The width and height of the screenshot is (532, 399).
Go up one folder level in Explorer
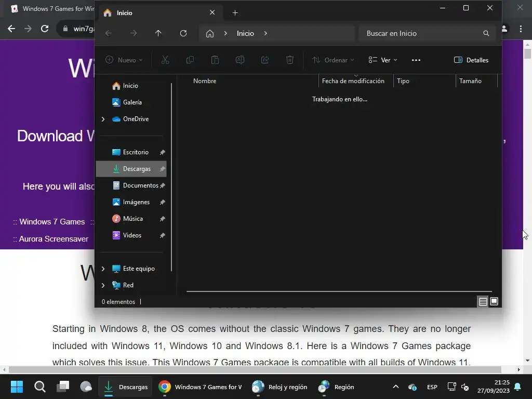tap(158, 33)
